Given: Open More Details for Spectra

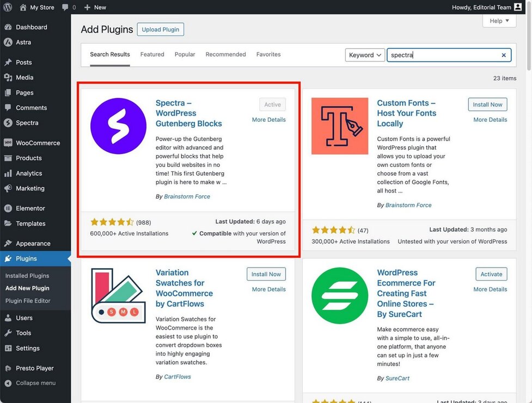Looking at the screenshot, I should (x=268, y=119).
